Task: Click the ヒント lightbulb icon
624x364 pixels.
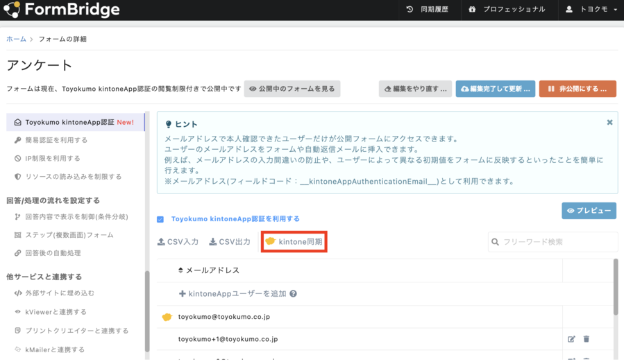Action: tap(169, 124)
